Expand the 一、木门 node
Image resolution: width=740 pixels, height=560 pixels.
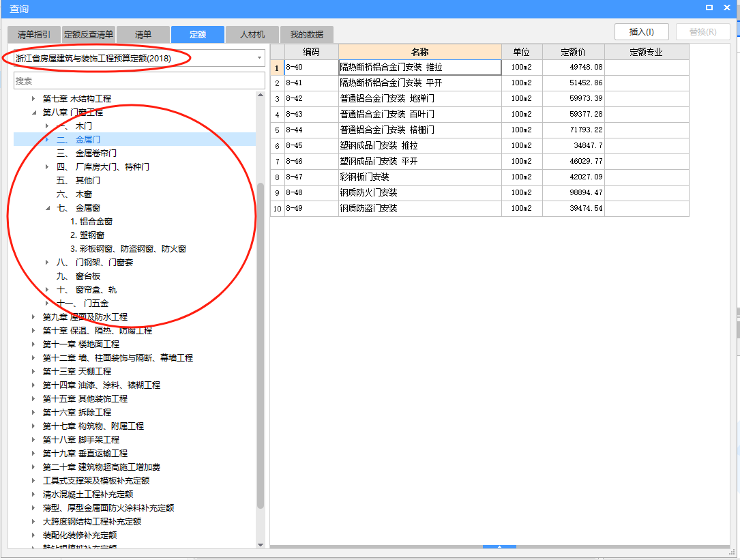coord(47,126)
